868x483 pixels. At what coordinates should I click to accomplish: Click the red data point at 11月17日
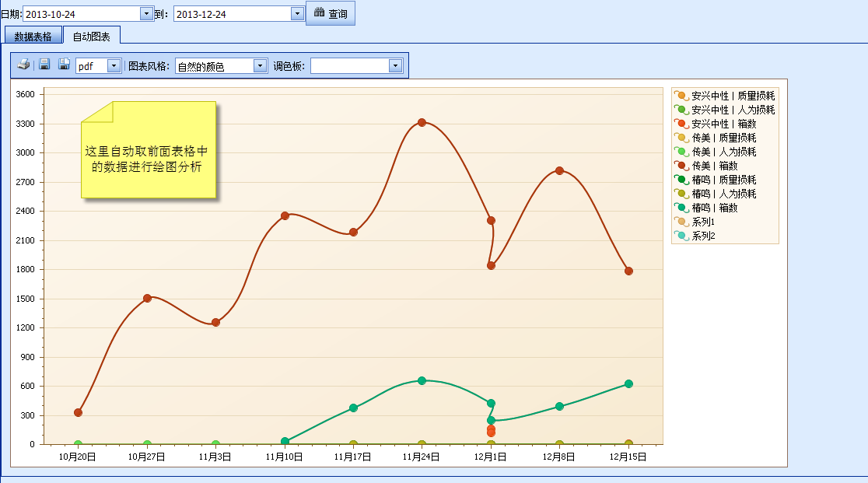point(353,232)
